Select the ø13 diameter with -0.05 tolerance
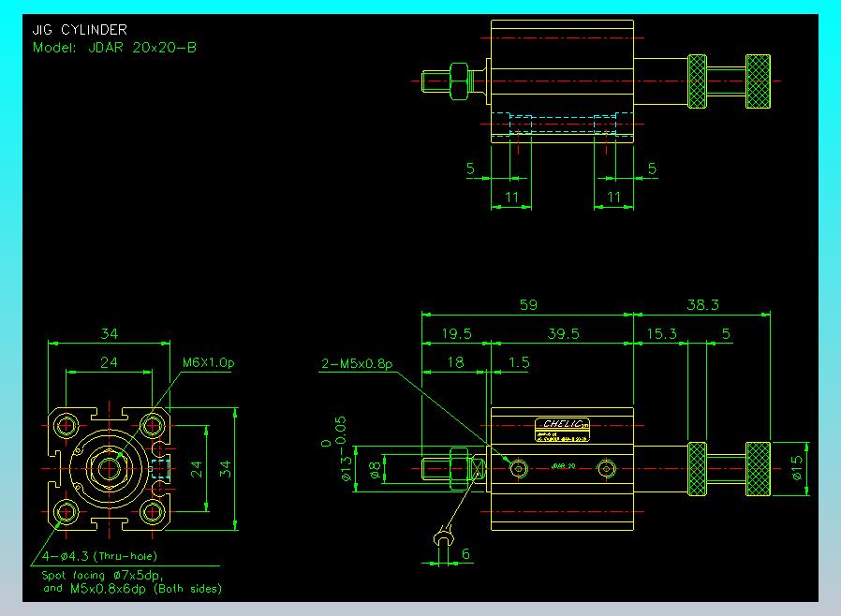841x616 pixels. pos(340,448)
